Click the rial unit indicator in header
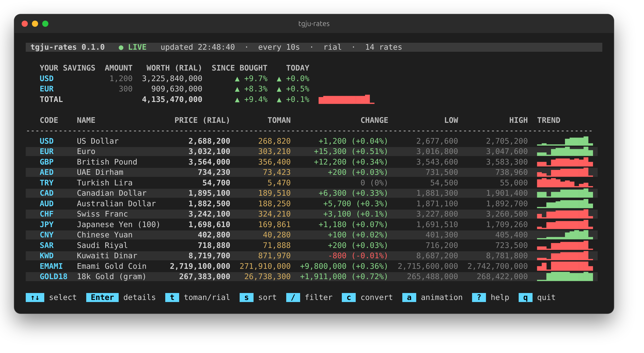The width and height of the screenshot is (644, 353). [x=333, y=47]
